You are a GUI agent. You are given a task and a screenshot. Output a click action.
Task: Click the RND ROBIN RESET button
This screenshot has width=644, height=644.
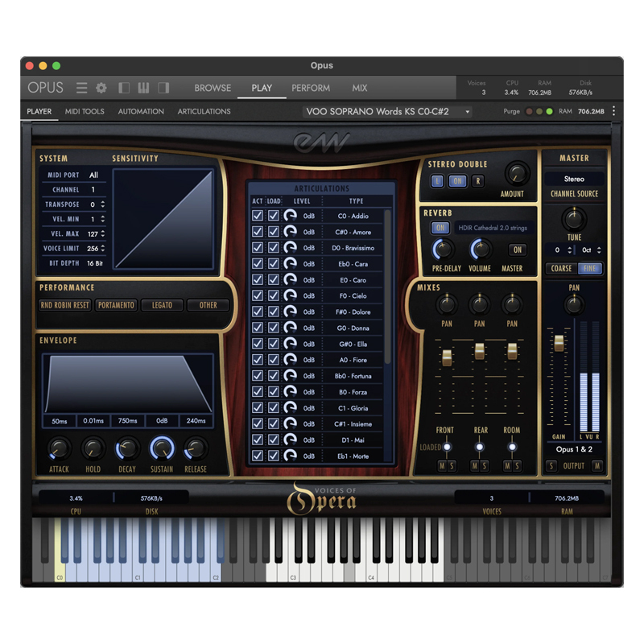click(x=64, y=305)
